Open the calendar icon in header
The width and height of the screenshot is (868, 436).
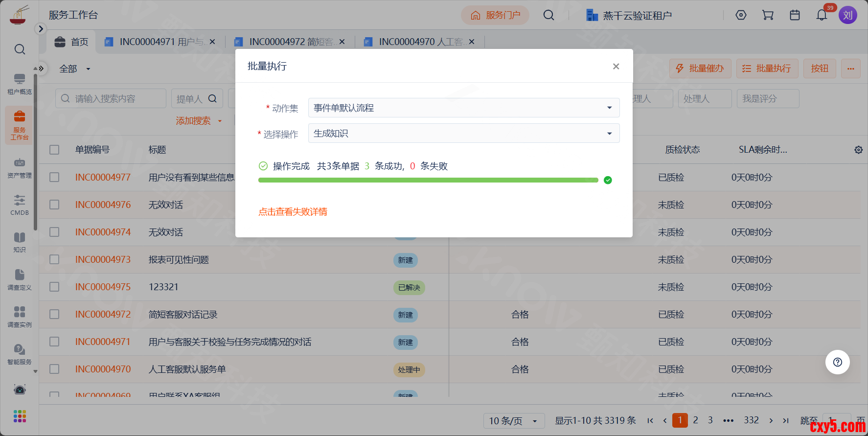point(795,15)
